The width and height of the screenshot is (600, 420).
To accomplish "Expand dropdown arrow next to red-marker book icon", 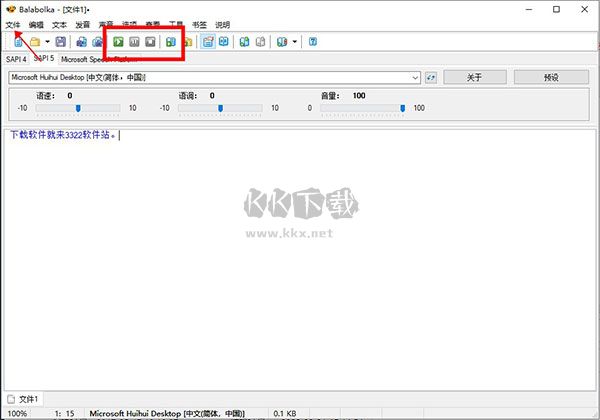I will 295,41.
